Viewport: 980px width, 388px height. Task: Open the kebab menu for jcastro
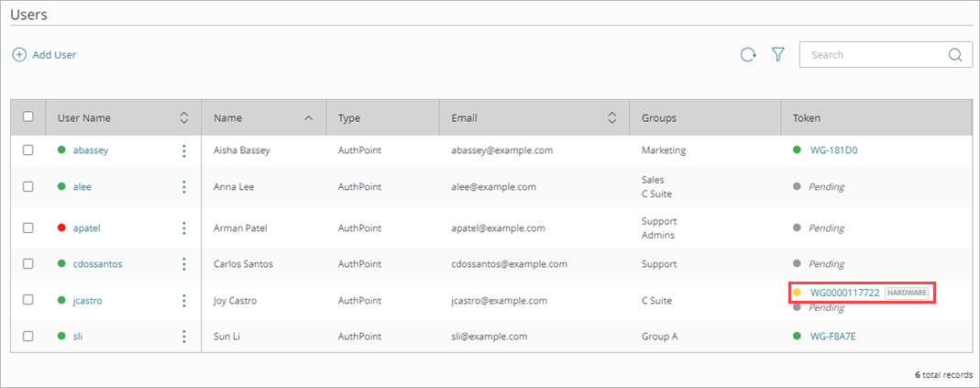pos(183,300)
